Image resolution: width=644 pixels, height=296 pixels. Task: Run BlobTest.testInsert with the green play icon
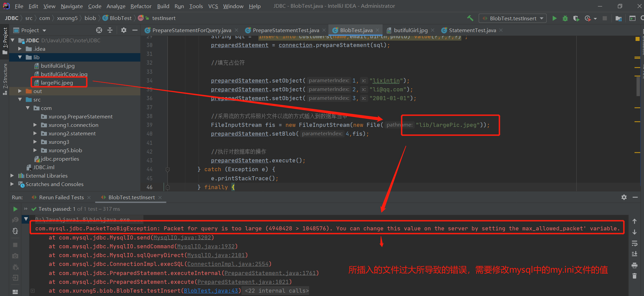(554, 18)
